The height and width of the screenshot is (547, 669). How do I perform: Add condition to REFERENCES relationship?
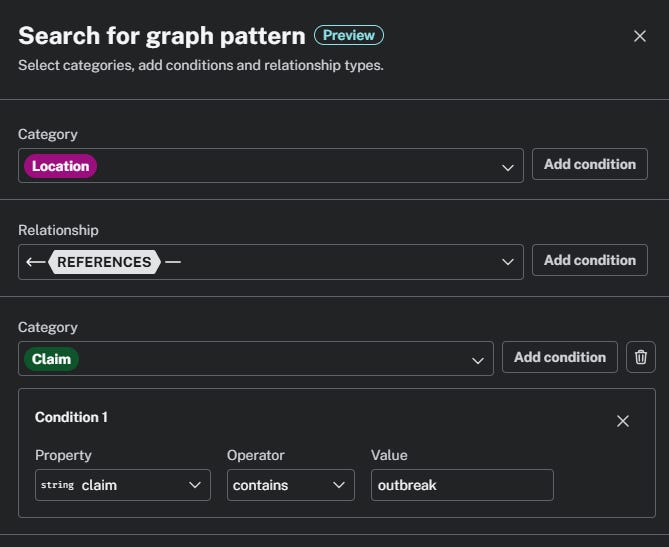click(x=590, y=260)
